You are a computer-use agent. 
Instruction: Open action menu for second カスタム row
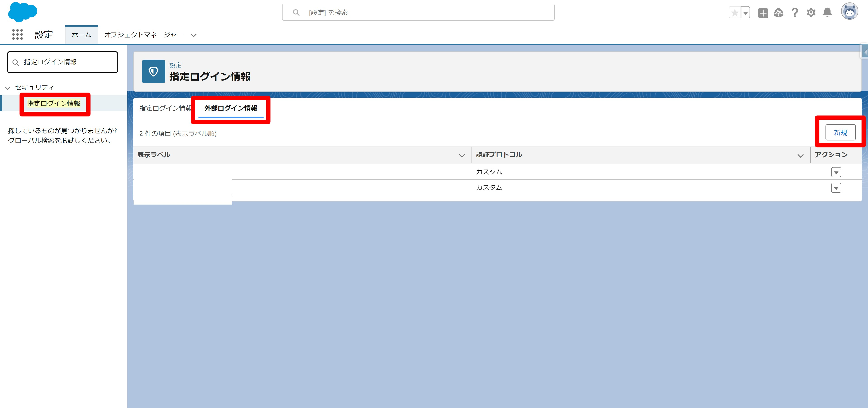pos(836,188)
